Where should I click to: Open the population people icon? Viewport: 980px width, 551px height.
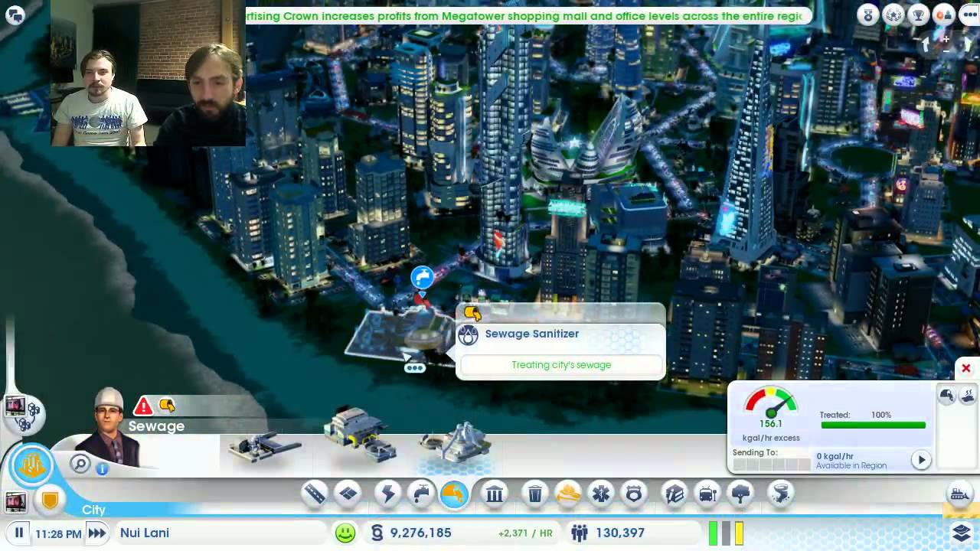pyautogui.click(x=579, y=533)
